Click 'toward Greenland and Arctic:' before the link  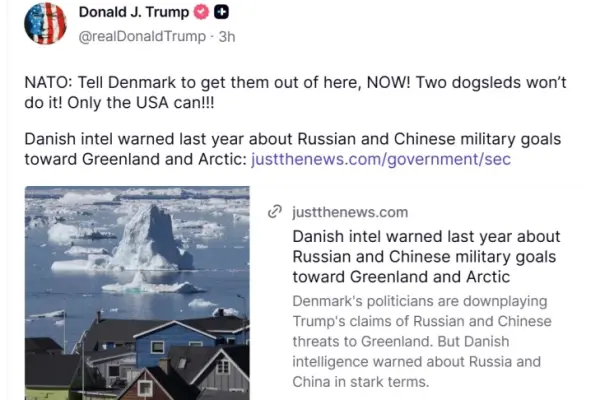[x=136, y=159]
